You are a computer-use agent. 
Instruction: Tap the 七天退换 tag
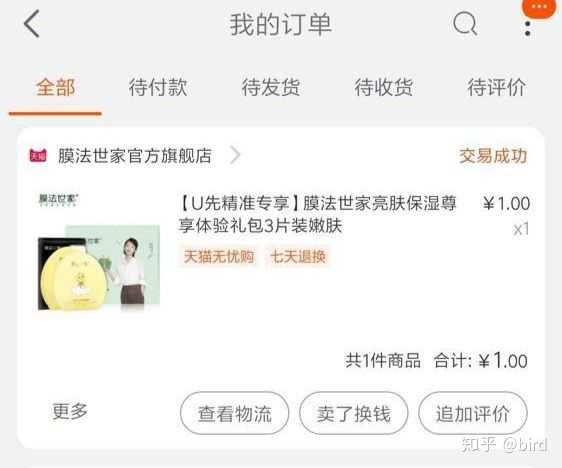click(298, 257)
